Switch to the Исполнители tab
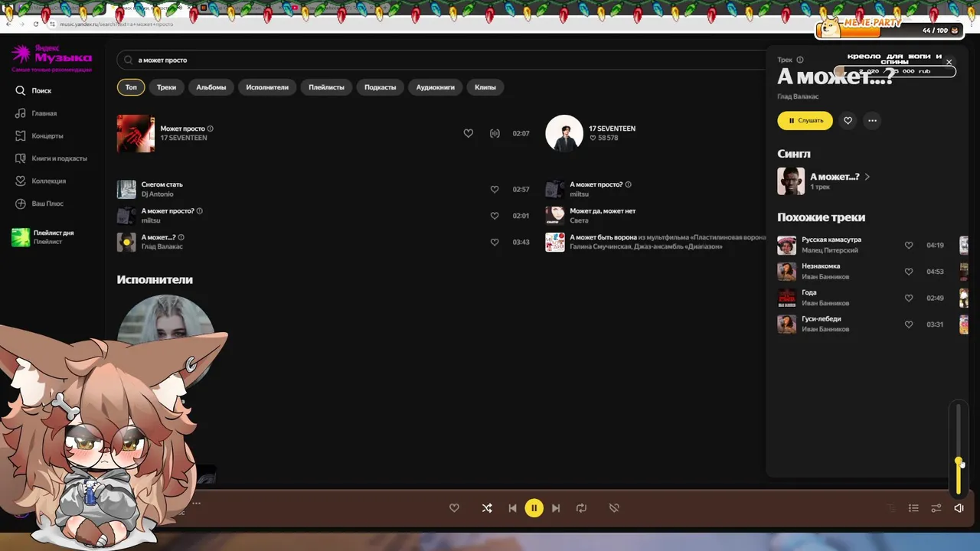 [267, 87]
